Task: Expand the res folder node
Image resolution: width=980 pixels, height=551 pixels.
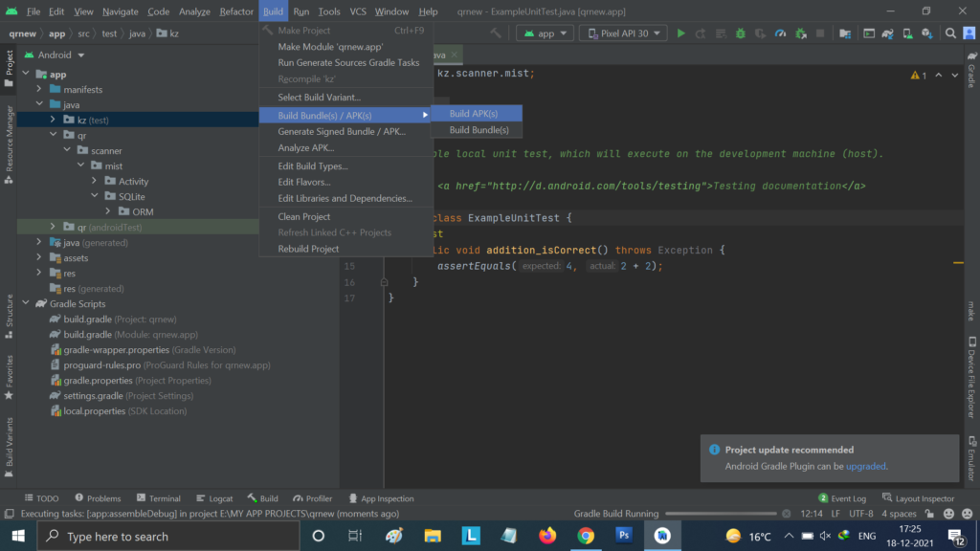Action: point(38,273)
